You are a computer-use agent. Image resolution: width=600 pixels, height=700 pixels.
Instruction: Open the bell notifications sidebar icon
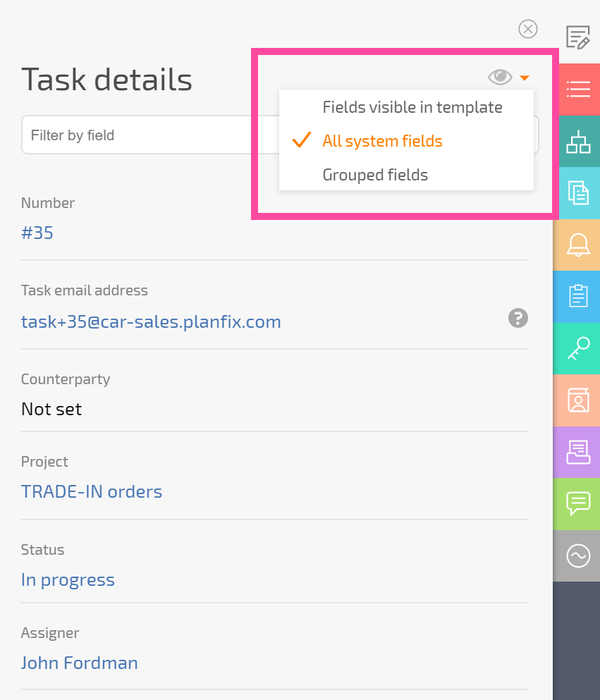578,245
